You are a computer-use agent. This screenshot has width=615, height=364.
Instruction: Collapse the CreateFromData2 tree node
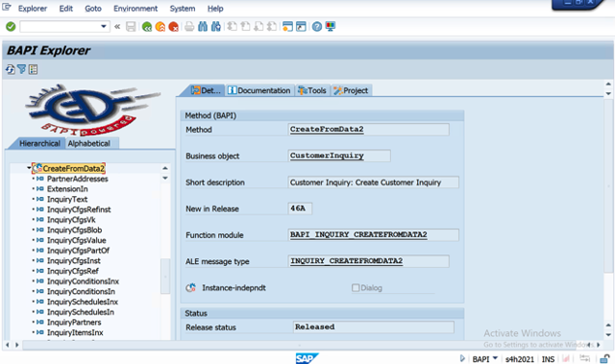click(29, 168)
